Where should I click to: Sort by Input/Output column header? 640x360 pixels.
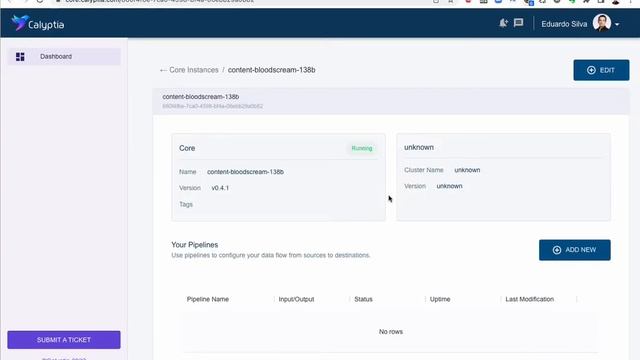(296, 299)
